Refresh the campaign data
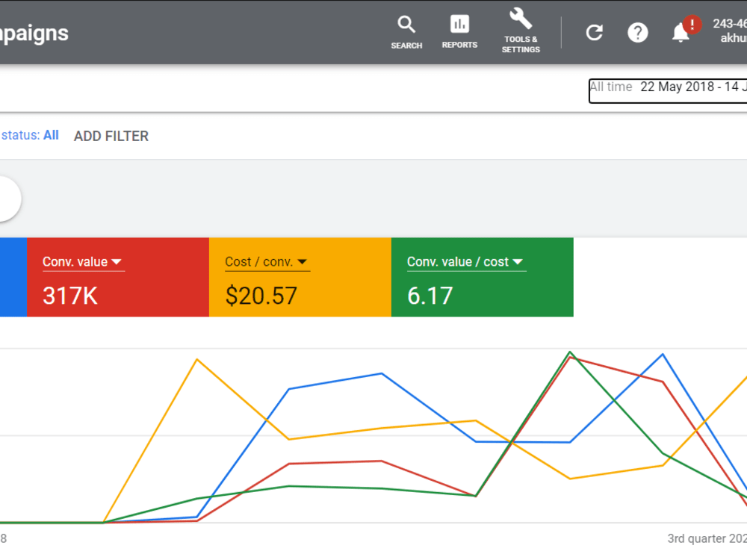Screen dimensions: 747x560 click(x=594, y=32)
